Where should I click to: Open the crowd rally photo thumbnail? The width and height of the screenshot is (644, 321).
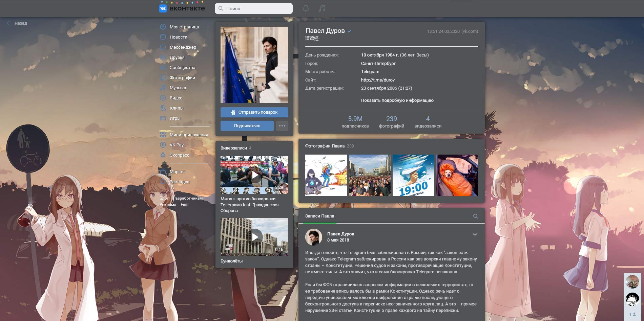370,176
